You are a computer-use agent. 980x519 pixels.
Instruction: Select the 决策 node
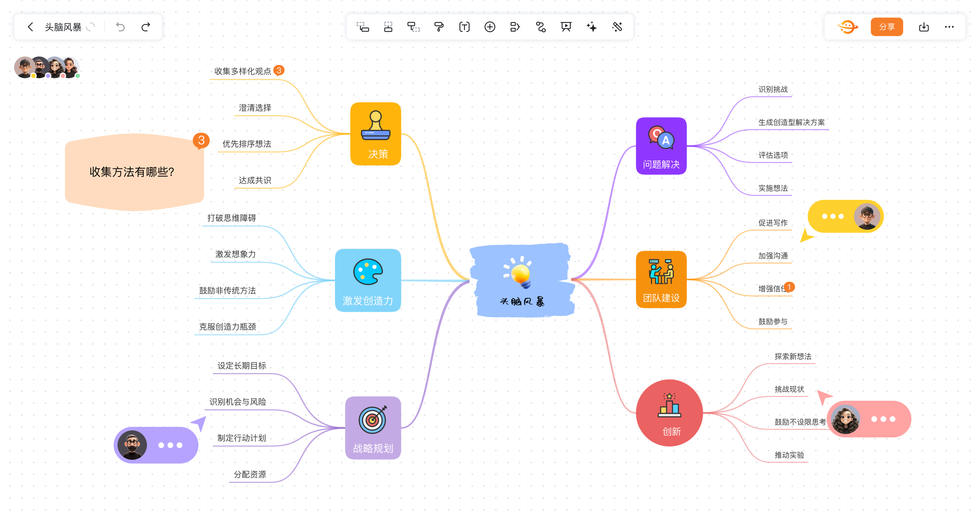[376, 134]
